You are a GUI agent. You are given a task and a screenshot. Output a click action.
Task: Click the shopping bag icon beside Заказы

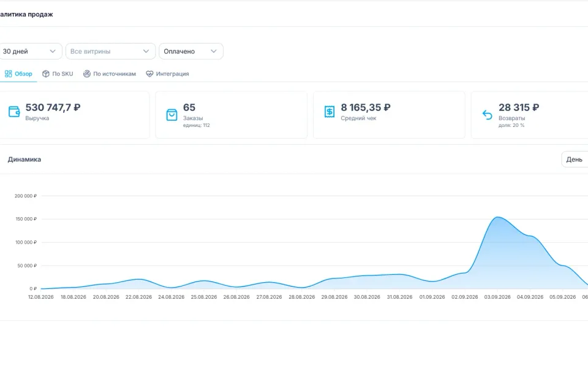171,115
